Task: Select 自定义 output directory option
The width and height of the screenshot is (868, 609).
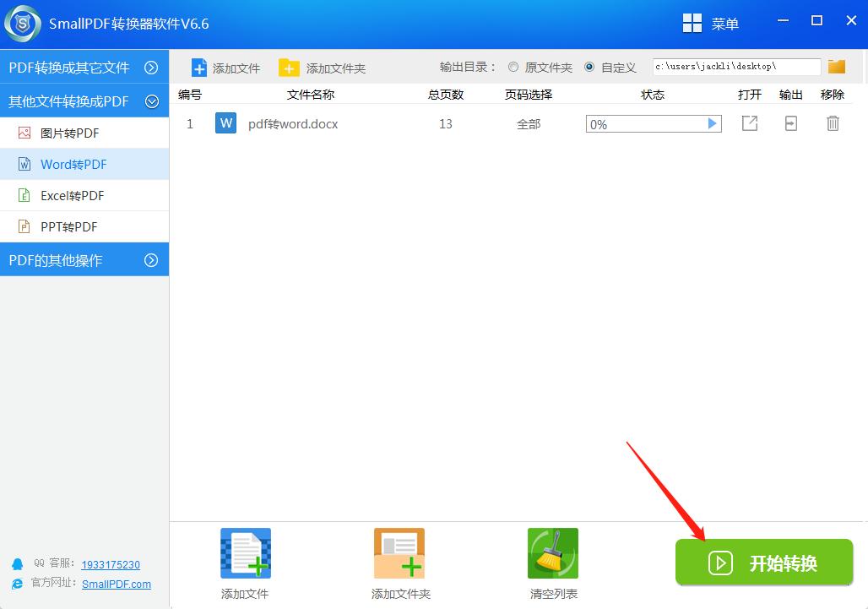Action: (589, 67)
